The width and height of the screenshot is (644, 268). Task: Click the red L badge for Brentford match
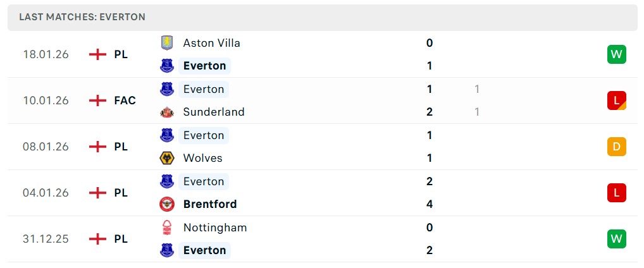point(617,192)
